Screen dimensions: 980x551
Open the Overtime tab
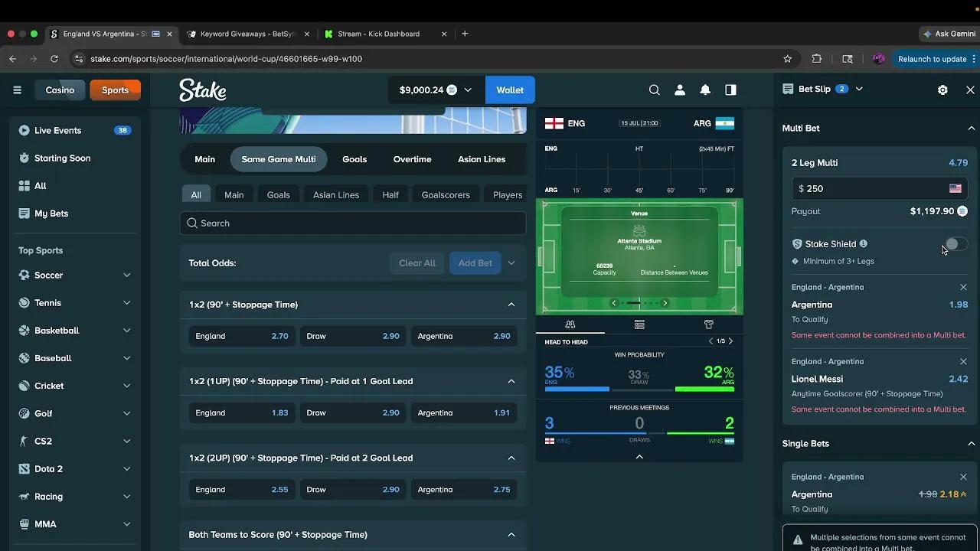tap(413, 159)
